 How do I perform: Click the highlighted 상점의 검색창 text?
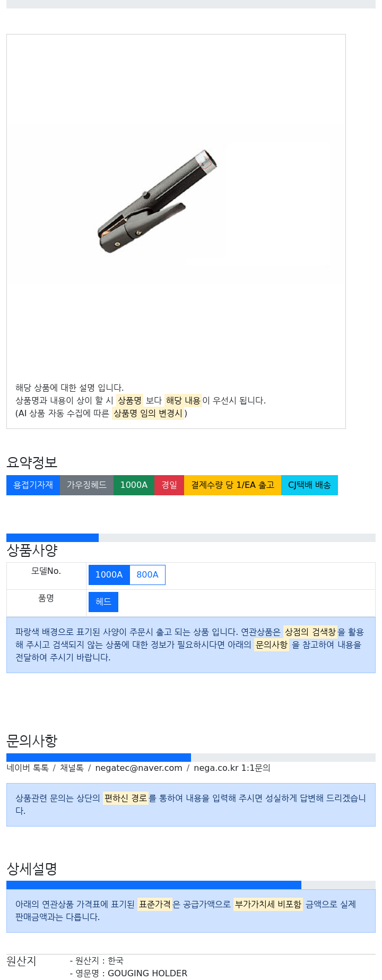tap(310, 632)
